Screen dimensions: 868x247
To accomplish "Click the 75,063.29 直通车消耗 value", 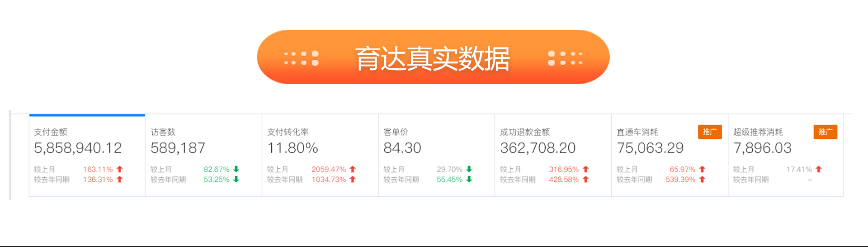I will point(650,148).
